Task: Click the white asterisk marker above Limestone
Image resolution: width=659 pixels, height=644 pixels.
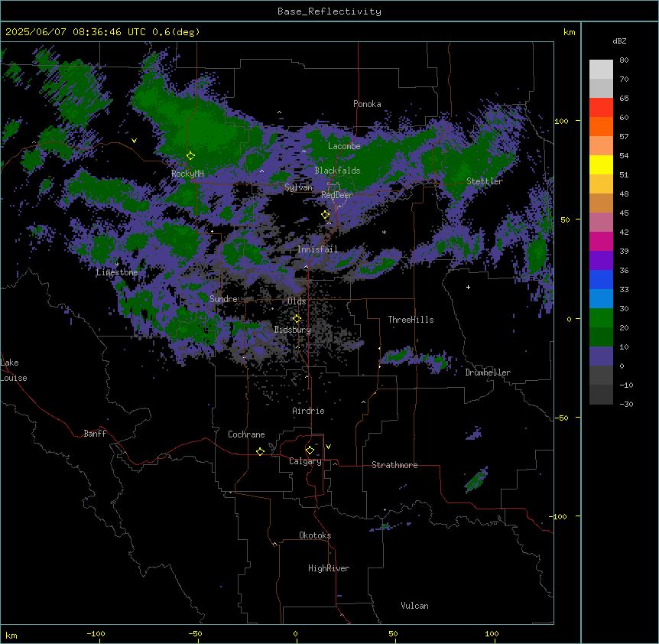Action: pyautogui.click(x=117, y=265)
